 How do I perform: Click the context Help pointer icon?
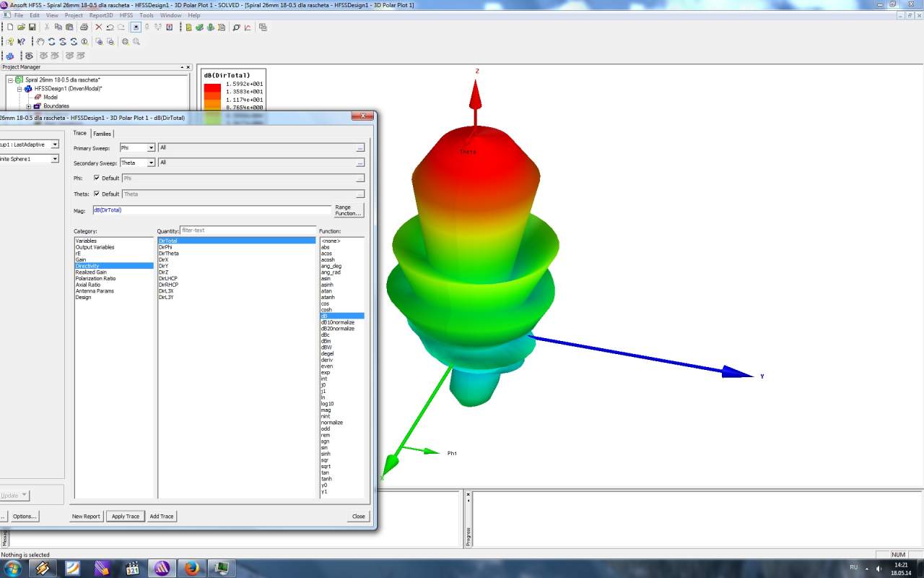[21, 42]
